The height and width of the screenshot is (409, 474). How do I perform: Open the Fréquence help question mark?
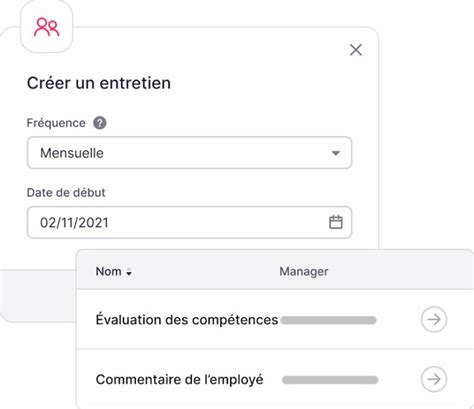100,123
